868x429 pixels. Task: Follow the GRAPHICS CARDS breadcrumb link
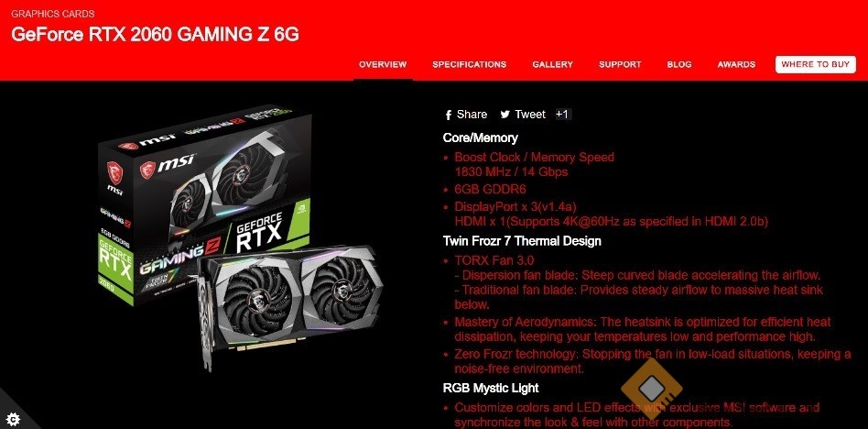(52, 14)
